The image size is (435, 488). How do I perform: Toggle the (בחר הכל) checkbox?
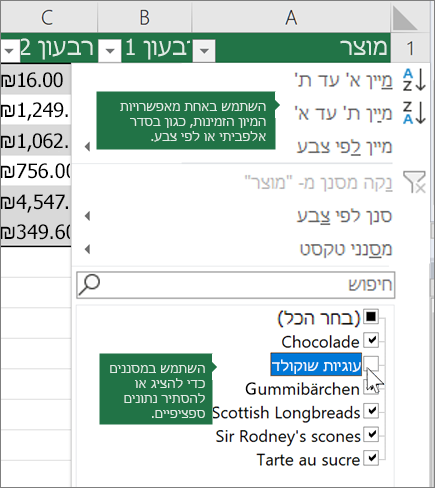point(371,316)
